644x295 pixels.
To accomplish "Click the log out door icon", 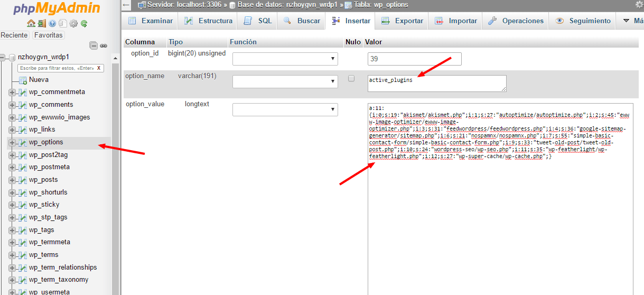I will (42, 23).
